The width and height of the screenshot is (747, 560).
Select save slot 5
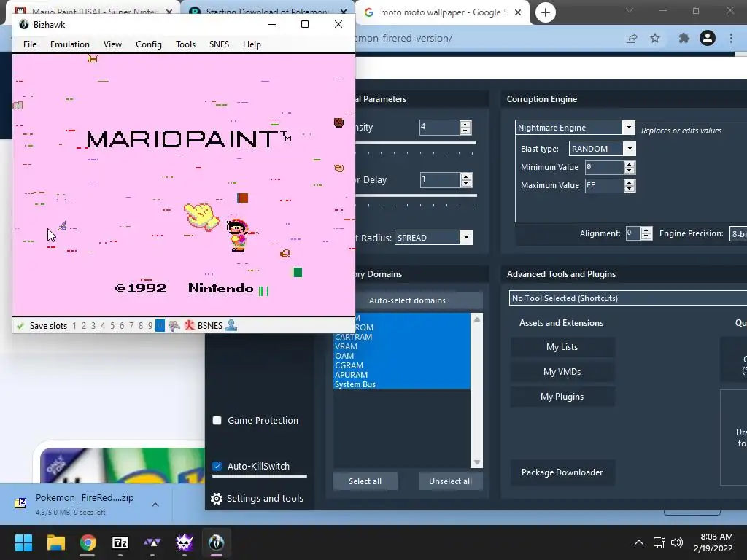pos(112,326)
